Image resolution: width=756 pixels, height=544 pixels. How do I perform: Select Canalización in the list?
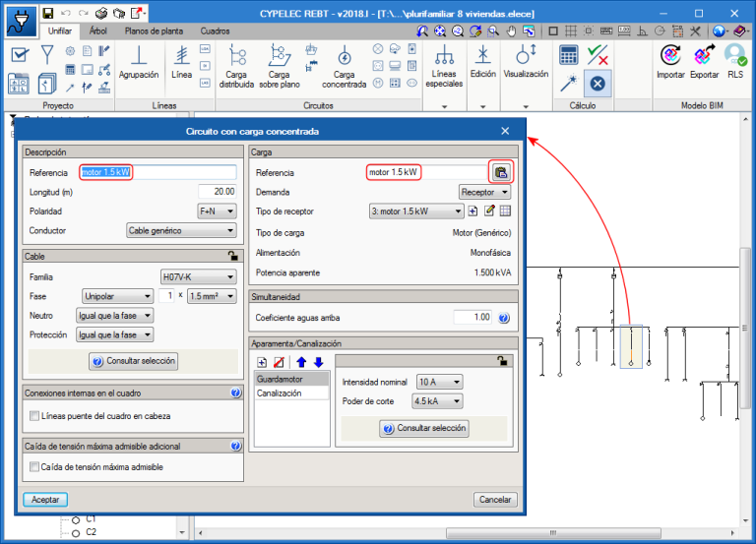pyautogui.click(x=279, y=393)
